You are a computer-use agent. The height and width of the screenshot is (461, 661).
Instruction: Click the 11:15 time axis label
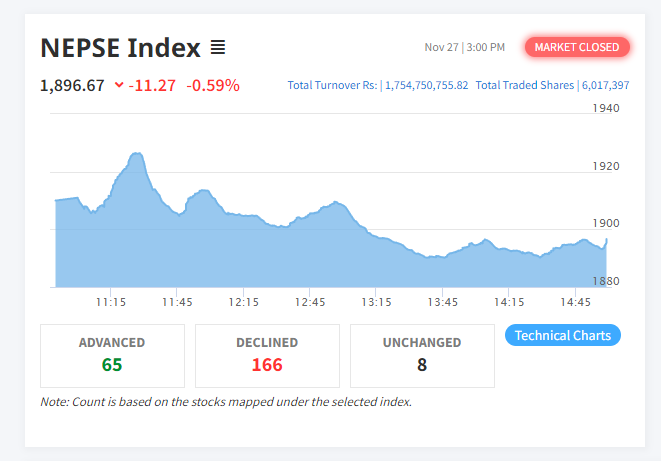[x=111, y=302]
